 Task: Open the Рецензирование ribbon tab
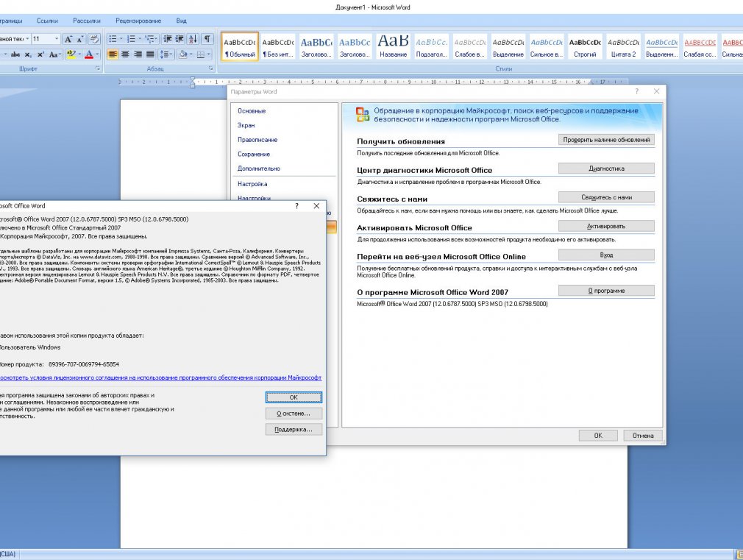click(x=138, y=21)
